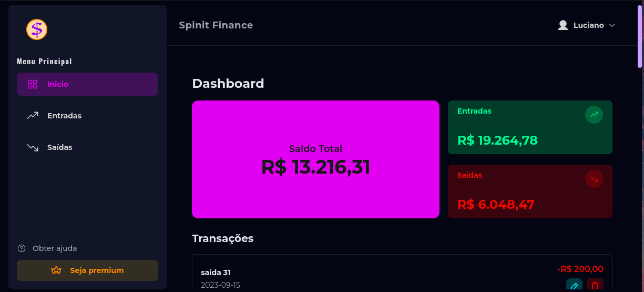Click the green trending-up icon on Entradas card
The height and width of the screenshot is (292, 644).
click(594, 114)
